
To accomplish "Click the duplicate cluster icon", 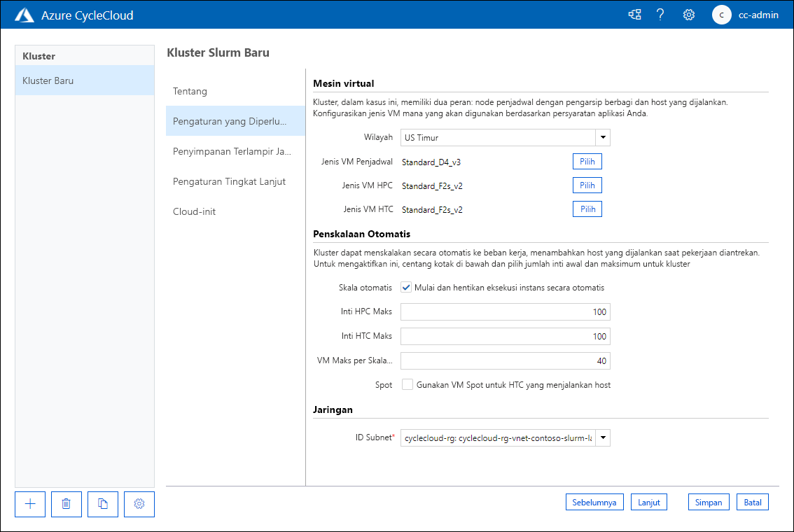I will (x=102, y=504).
